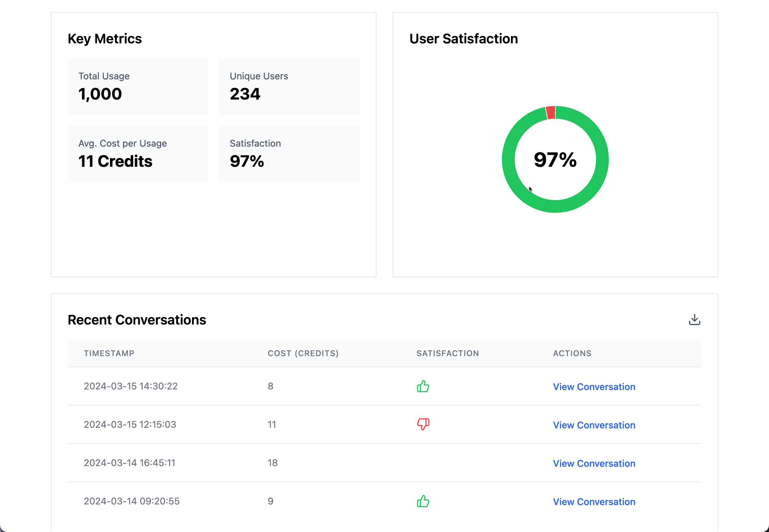This screenshot has height=532, width=769.
Task: Sort by the COST (CREDITS) column header
Action: pos(303,353)
